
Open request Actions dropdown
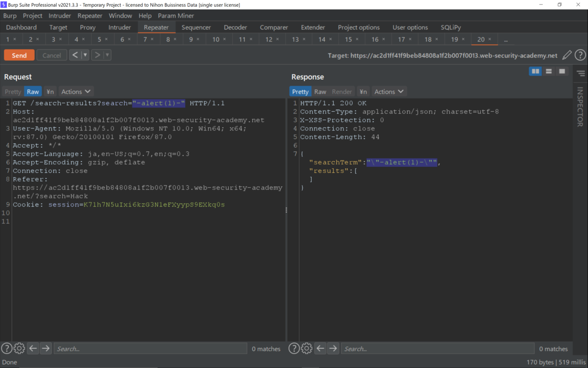(x=76, y=91)
